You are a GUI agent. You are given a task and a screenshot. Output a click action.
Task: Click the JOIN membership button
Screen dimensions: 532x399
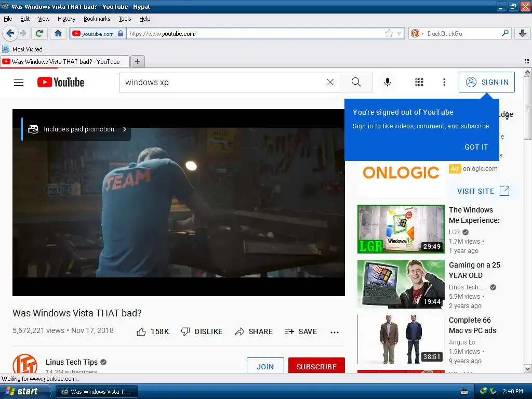pos(265,366)
